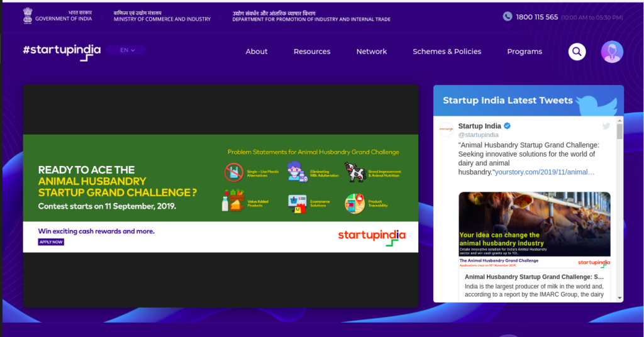Open the Programs menu
The height and width of the screenshot is (337, 644).
point(525,52)
